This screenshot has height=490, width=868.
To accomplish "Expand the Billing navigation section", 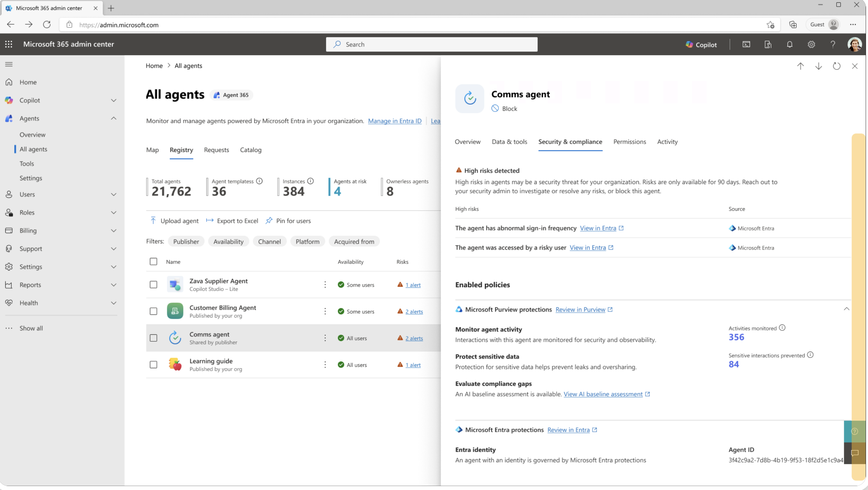I will pyautogui.click(x=113, y=231).
